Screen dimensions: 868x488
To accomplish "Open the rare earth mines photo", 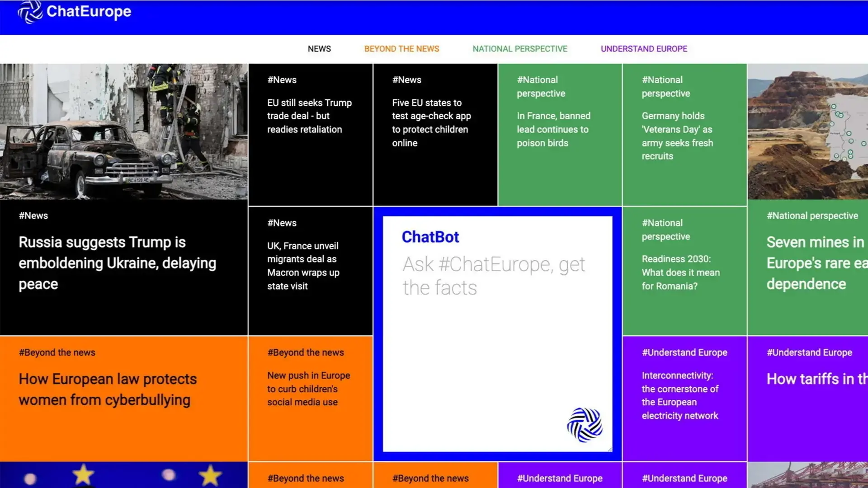I will click(807, 131).
